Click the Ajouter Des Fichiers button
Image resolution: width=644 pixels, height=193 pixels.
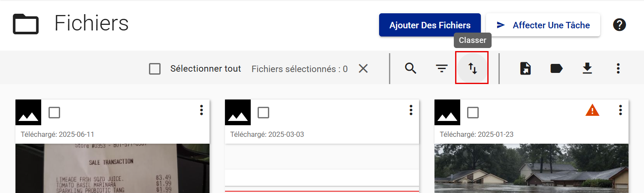tap(430, 25)
